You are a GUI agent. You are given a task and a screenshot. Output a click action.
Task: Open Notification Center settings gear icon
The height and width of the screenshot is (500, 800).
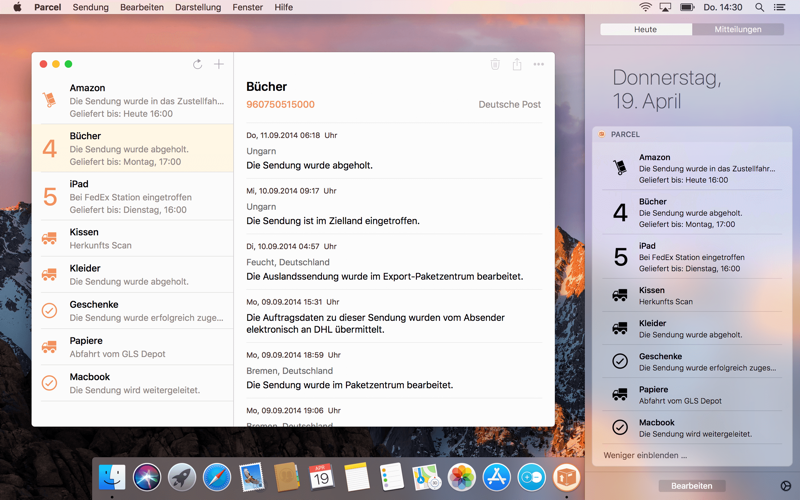786,486
